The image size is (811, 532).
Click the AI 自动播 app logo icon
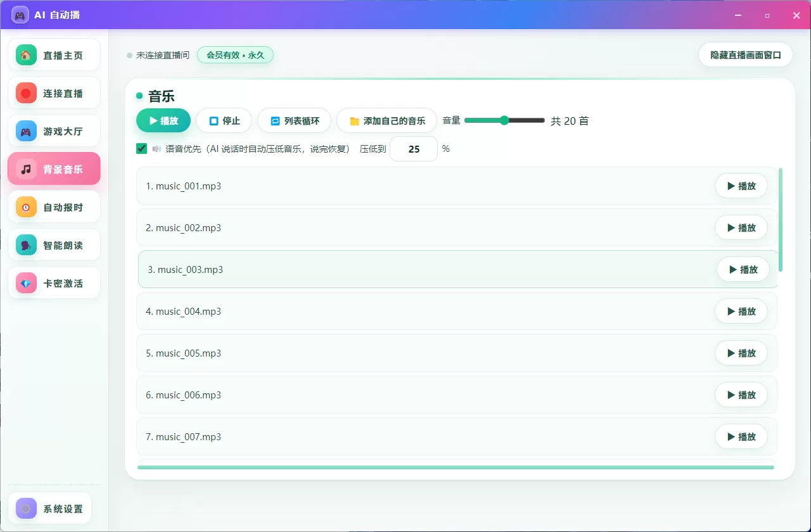[x=20, y=15]
